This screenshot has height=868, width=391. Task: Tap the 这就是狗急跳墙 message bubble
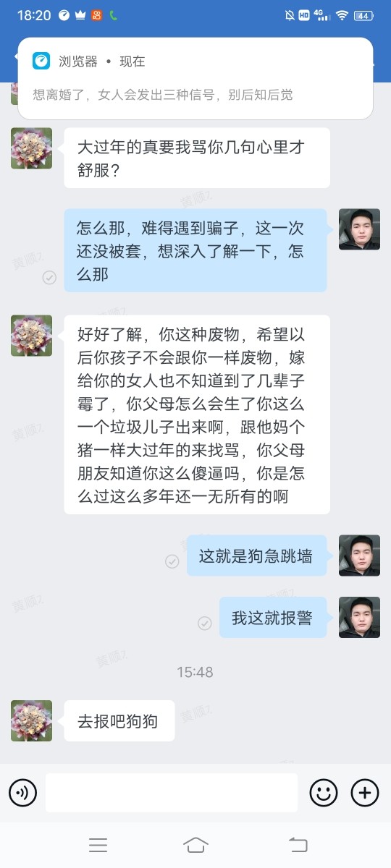click(256, 556)
